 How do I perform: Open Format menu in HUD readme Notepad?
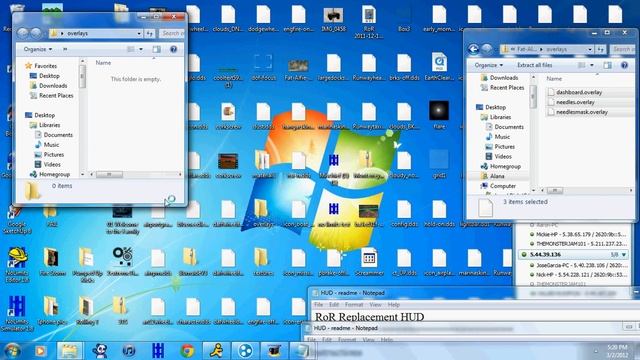coord(354,304)
